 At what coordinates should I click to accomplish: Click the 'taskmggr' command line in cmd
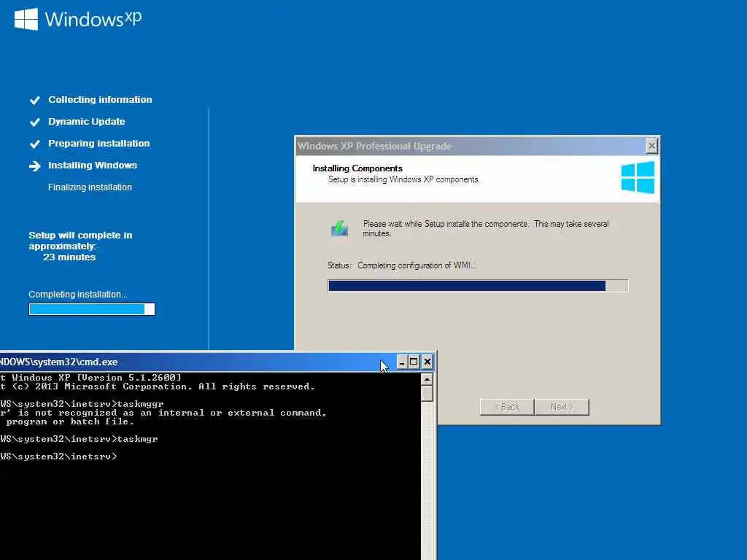pyautogui.click(x=82, y=404)
